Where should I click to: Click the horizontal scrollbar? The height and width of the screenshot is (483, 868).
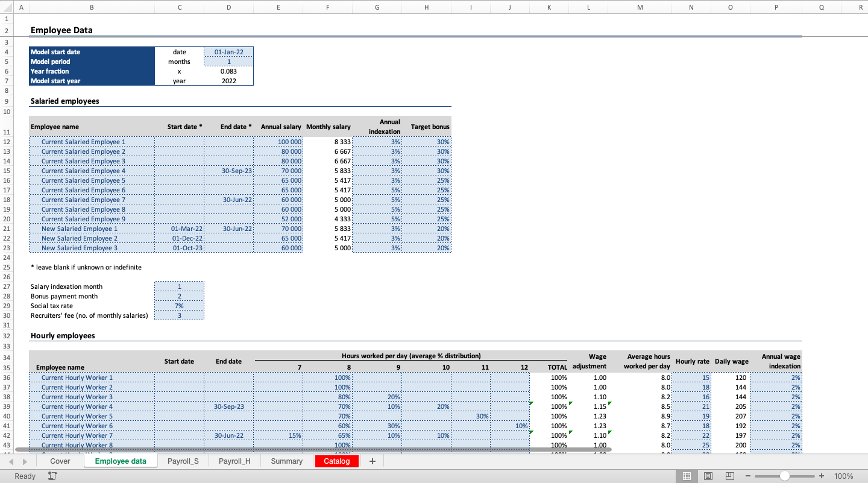(x=313, y=449)
